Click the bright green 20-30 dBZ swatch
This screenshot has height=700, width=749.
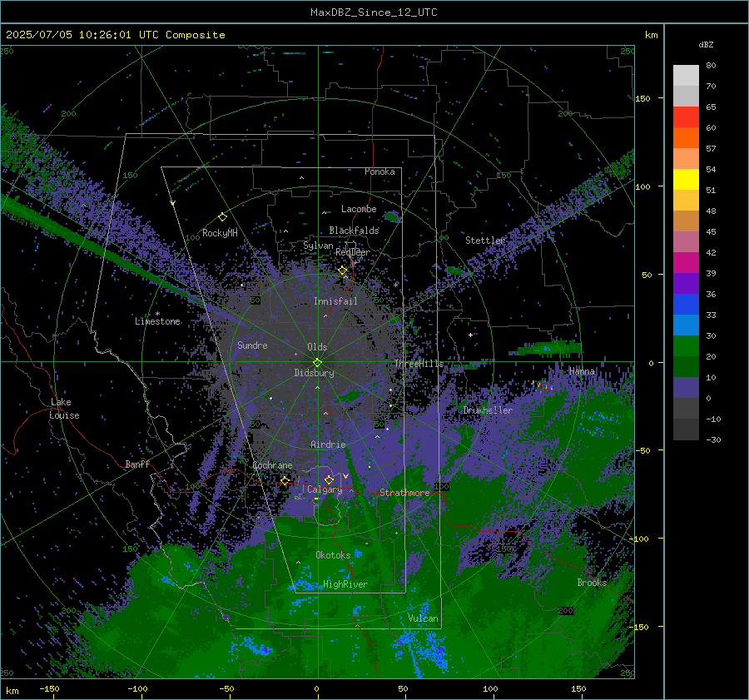(686, 346)
